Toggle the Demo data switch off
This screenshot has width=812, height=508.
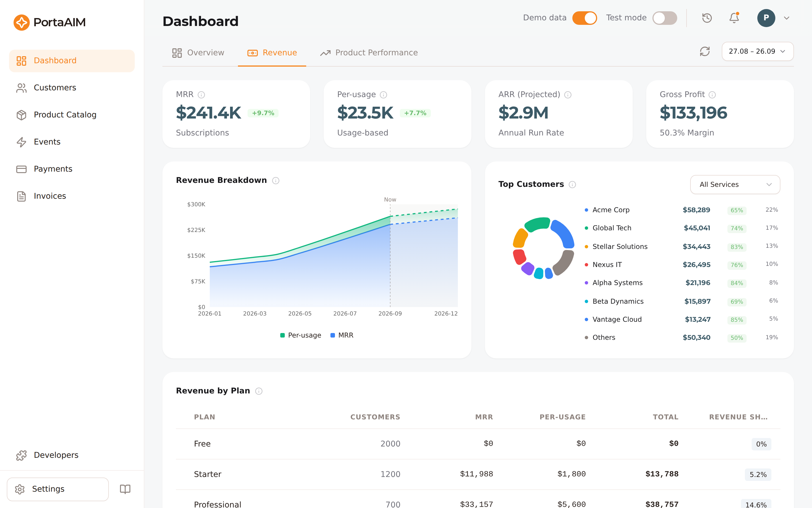[584, 18]
